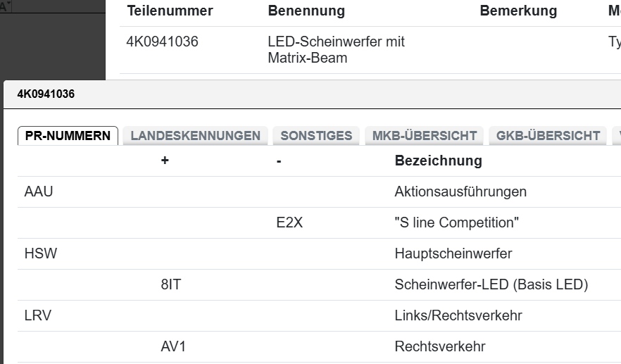Select the AAU PR family row
Screen dimensions: 621x364
click(39, 192)
